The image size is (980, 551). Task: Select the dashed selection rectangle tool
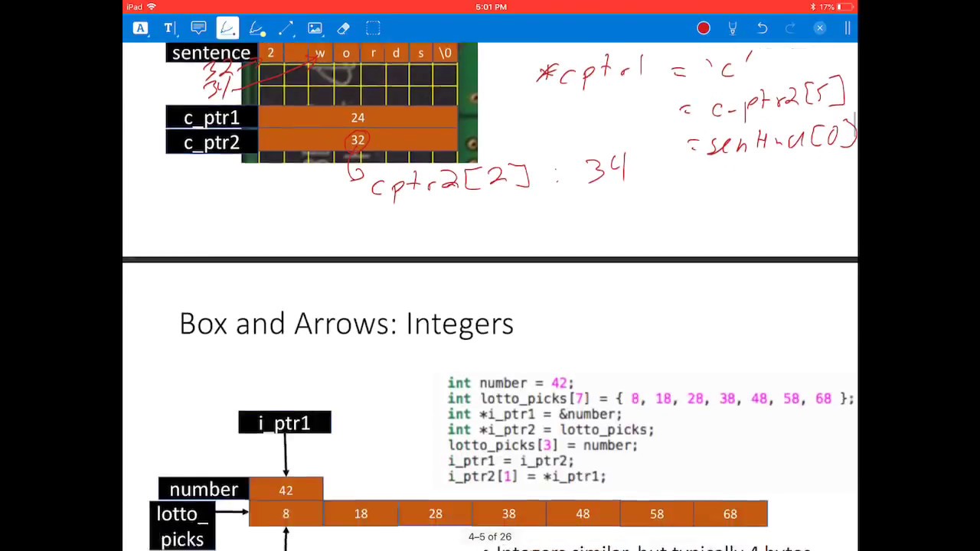373,28
